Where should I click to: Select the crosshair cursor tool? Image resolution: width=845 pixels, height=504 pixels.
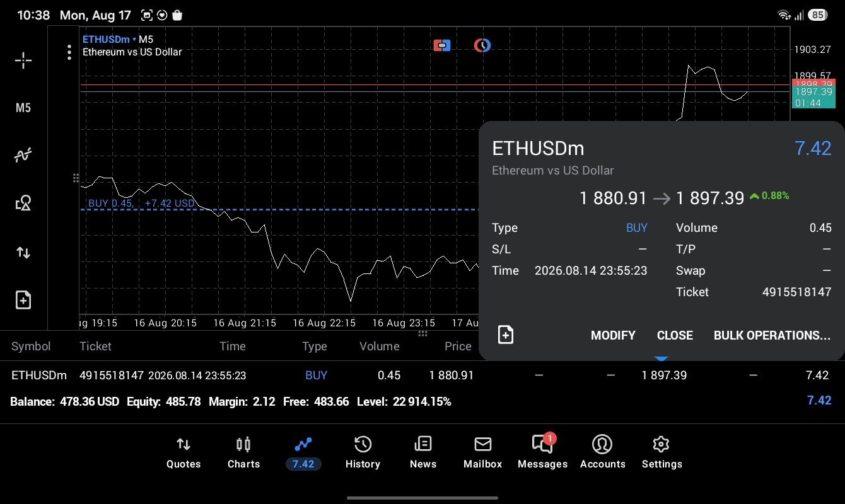pyautogui.click(x=23, y=60)
